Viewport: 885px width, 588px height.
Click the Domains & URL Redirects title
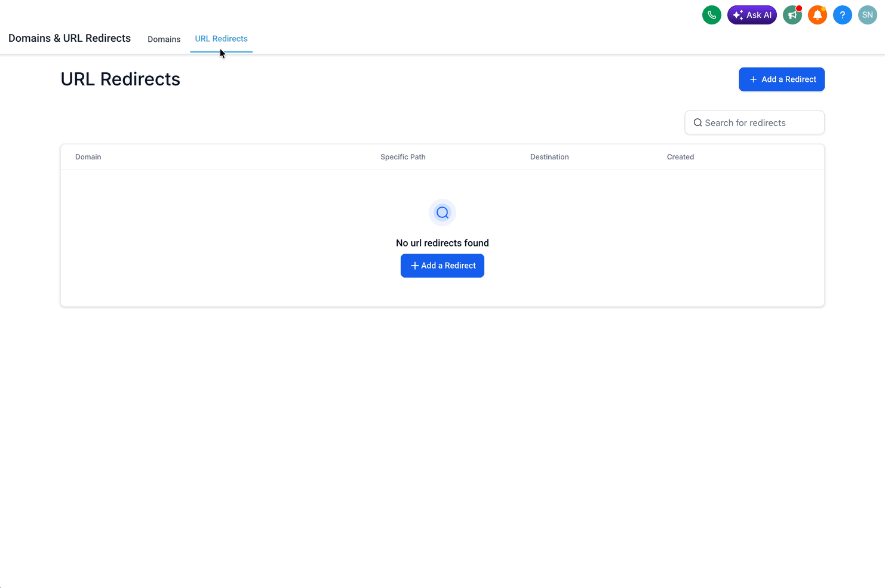[69, 38]
